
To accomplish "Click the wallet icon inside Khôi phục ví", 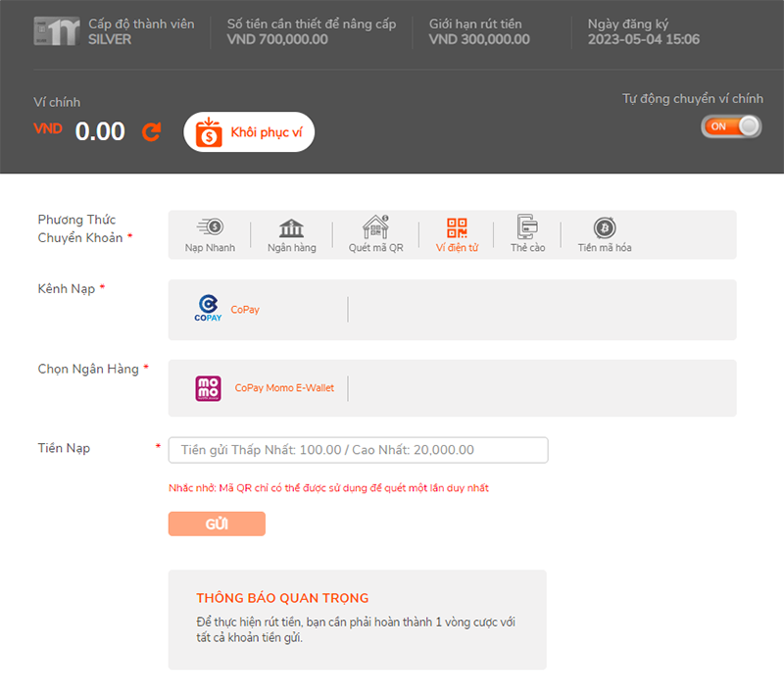I will [209, 132].
